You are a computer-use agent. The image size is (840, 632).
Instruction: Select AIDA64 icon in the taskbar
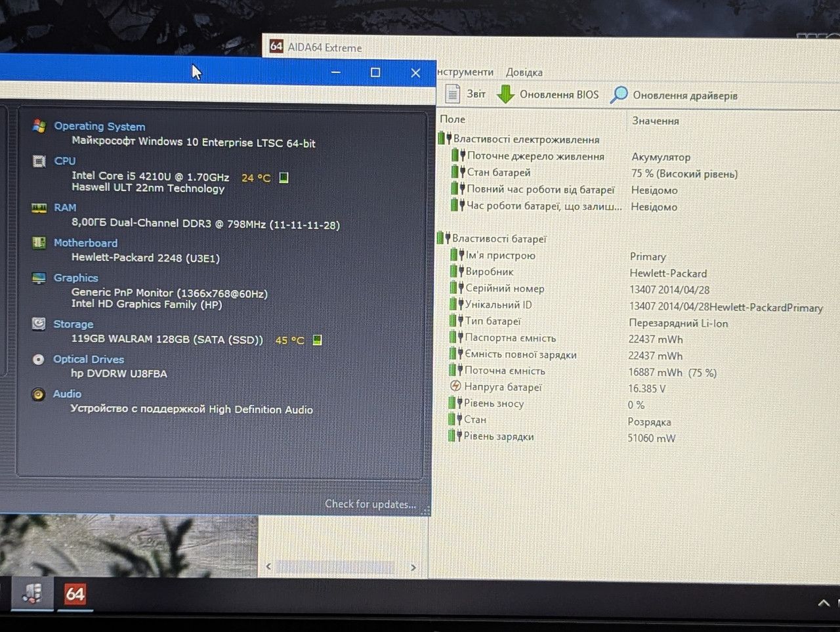click(x=75, y=595)
